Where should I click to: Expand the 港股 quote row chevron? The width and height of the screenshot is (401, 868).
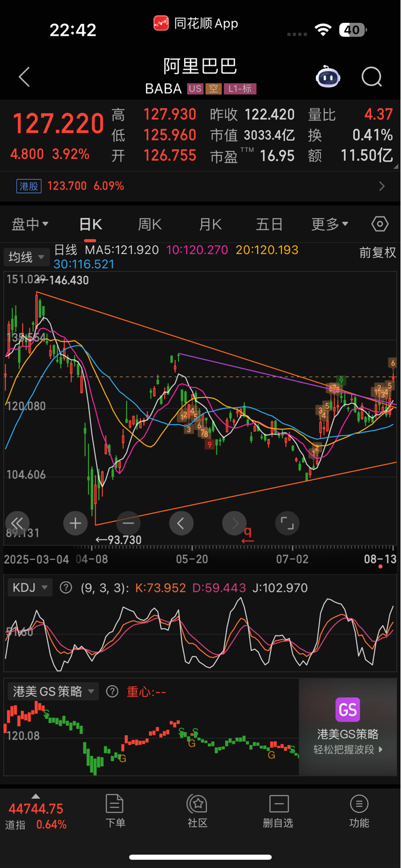[x=382, y=186]
